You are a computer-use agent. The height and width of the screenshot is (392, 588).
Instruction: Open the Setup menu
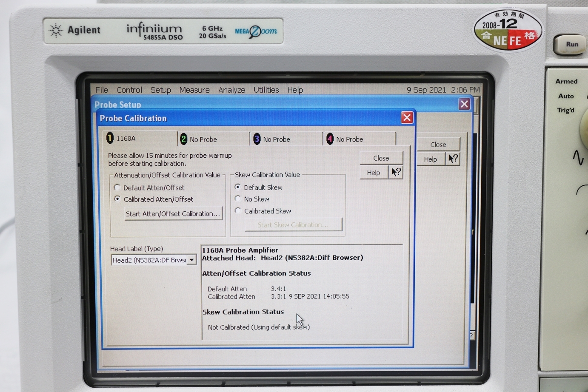[160, 90]
